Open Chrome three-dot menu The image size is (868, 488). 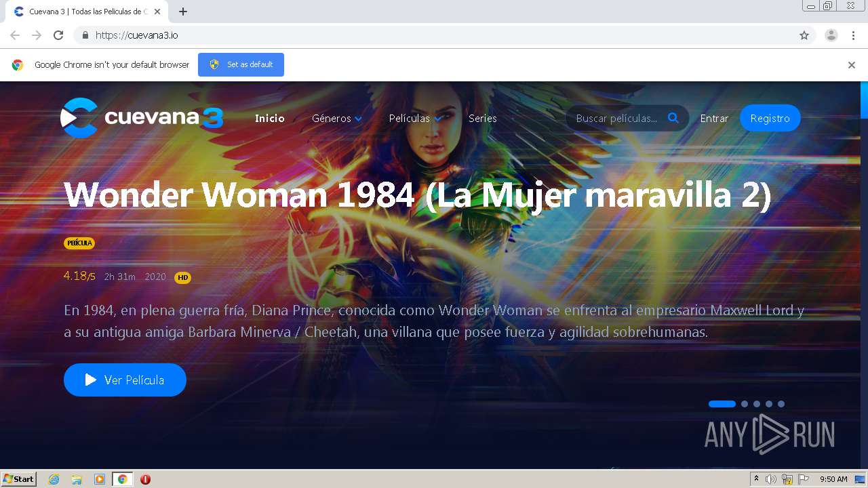click(x=853, y=35)
